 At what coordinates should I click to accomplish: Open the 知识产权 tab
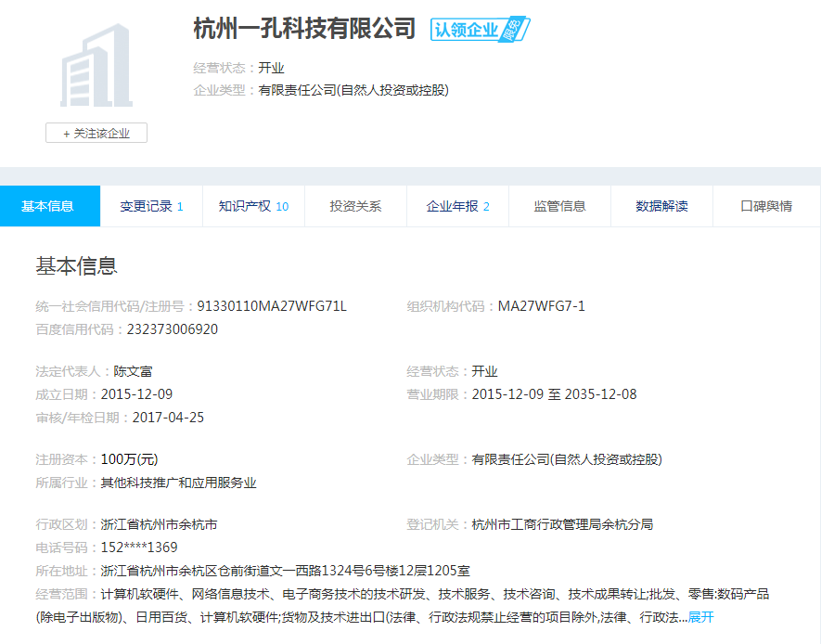(253, 206)
